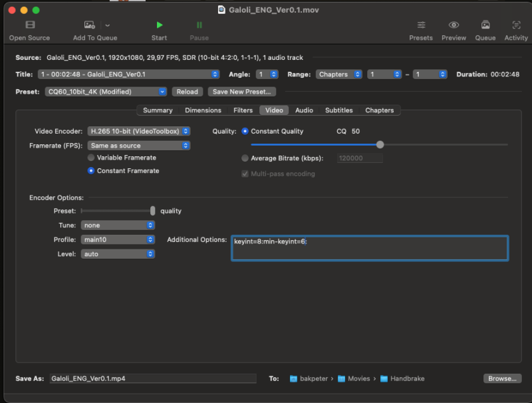Open the Framerate Same as source dropdown

pyautogui.click(x=139, y=146)
